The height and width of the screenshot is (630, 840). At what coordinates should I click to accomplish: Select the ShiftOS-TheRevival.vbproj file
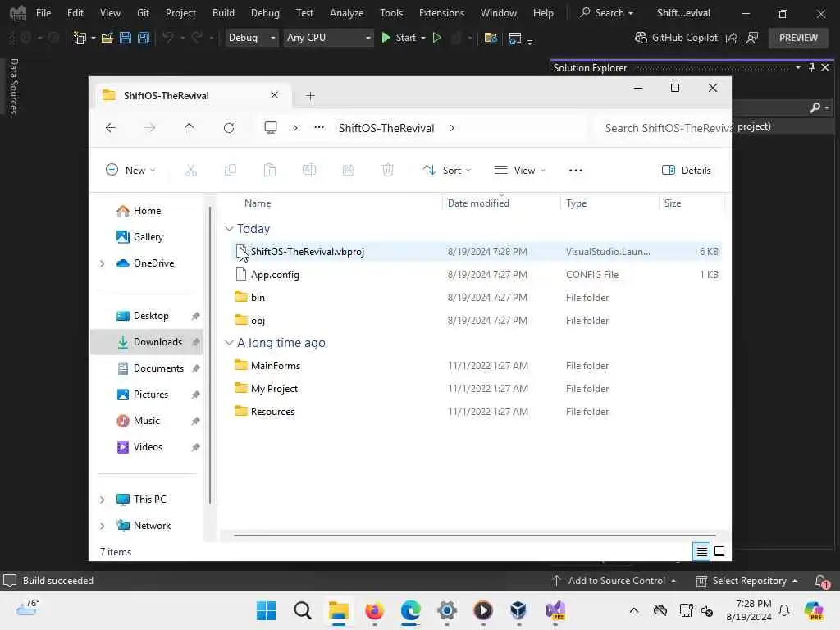click(478, 252)
